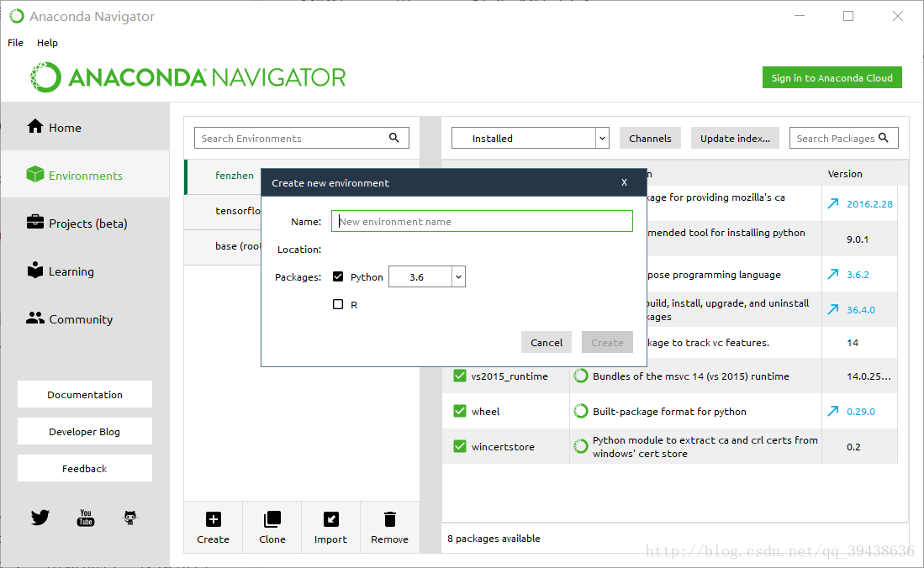924x568 pixels.
Task: Toggle the wheel package checkbox
Action: [460, 411]
